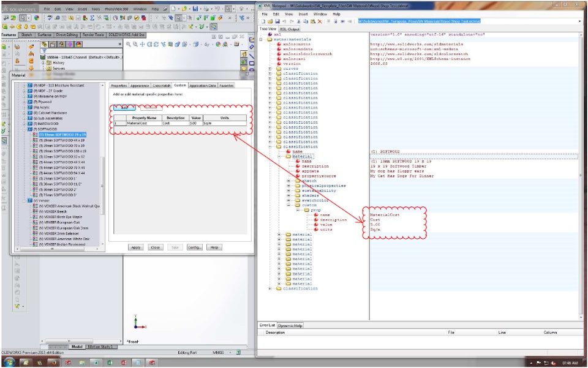
Task: Click the Zoom to Area icon in viewport toolbar
Action: point(135,44)
